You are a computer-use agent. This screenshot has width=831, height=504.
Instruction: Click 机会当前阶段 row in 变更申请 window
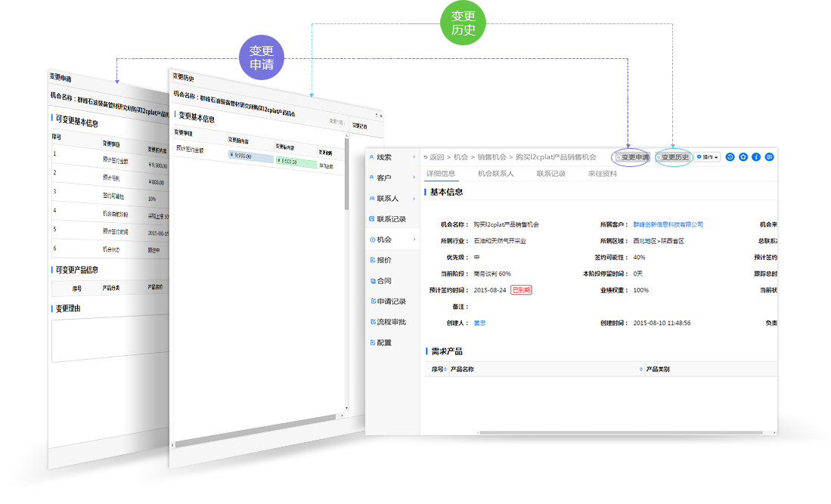click(110, 214)
